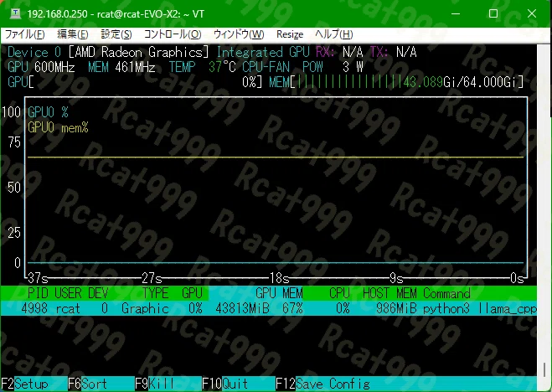Click the Tera Term icon in title bar
The height and width of the screenshot is (392, 552).
tap(15, 13)
